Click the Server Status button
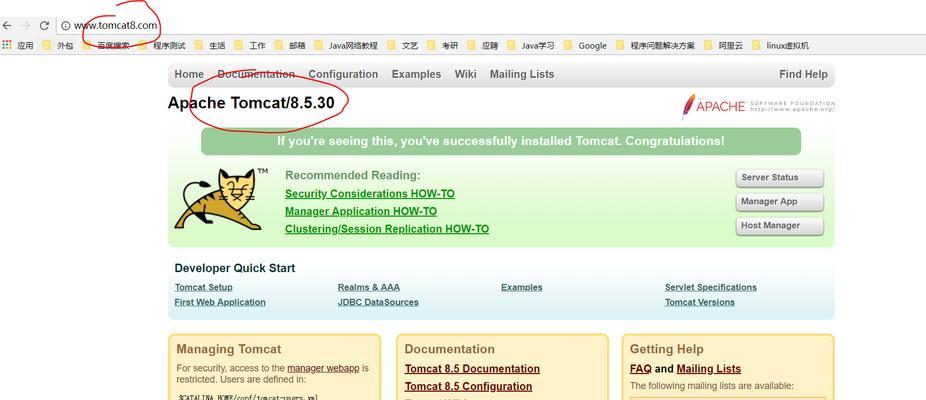The height and width of the screenshot is (400, 926). click(780, 178)
